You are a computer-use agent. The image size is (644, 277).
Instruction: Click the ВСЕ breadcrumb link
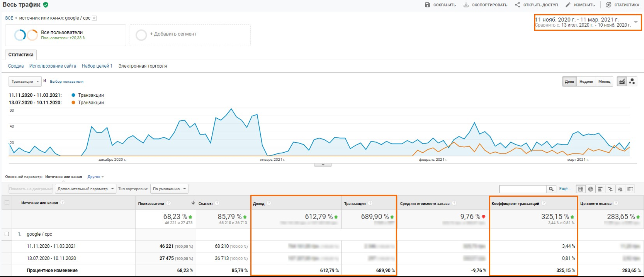(x=9, y=18)
